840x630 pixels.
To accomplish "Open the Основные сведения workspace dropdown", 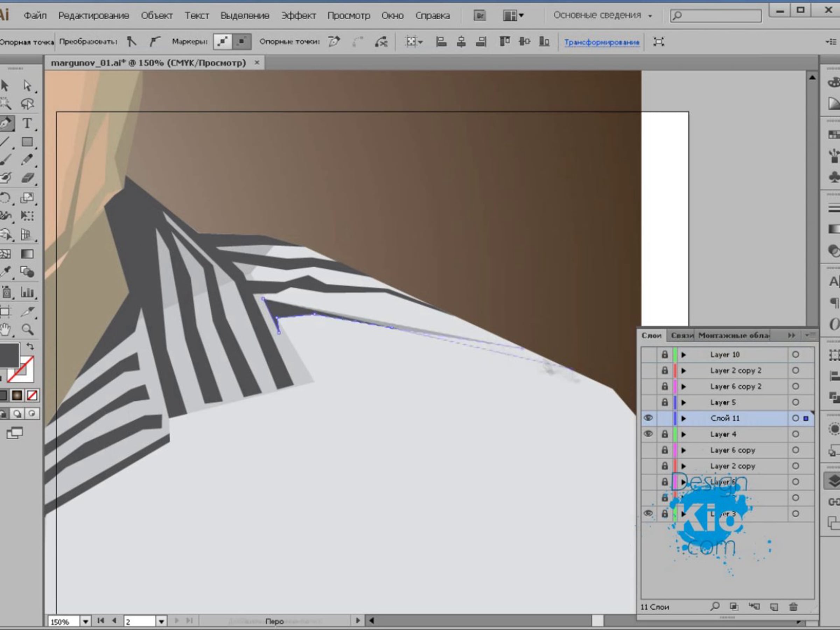I will 650,16.
